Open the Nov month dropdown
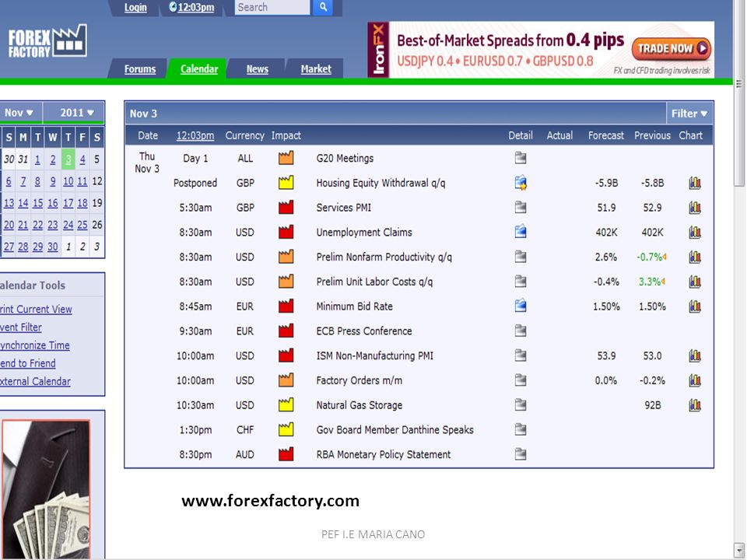 tap(20, 113)
